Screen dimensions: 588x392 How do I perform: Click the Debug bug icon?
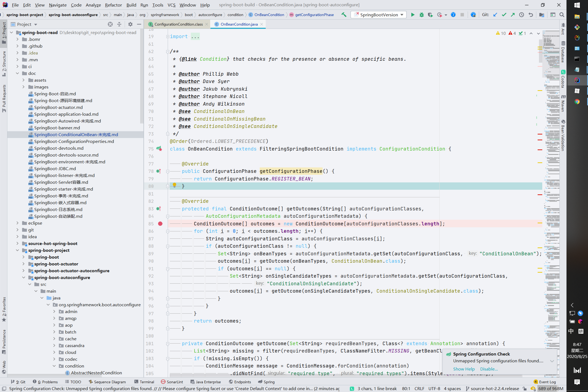click(421, 15)
